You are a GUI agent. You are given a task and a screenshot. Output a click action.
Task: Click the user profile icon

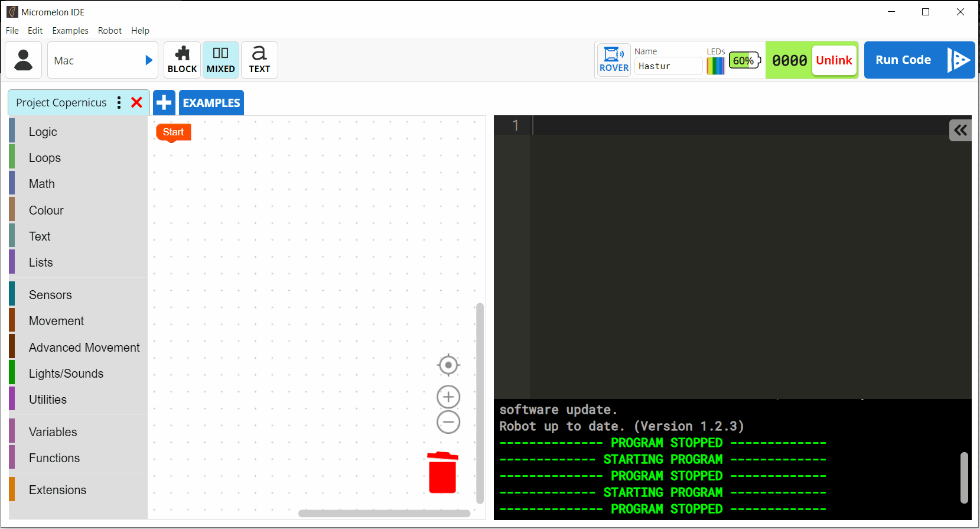(x=24, y=60)
